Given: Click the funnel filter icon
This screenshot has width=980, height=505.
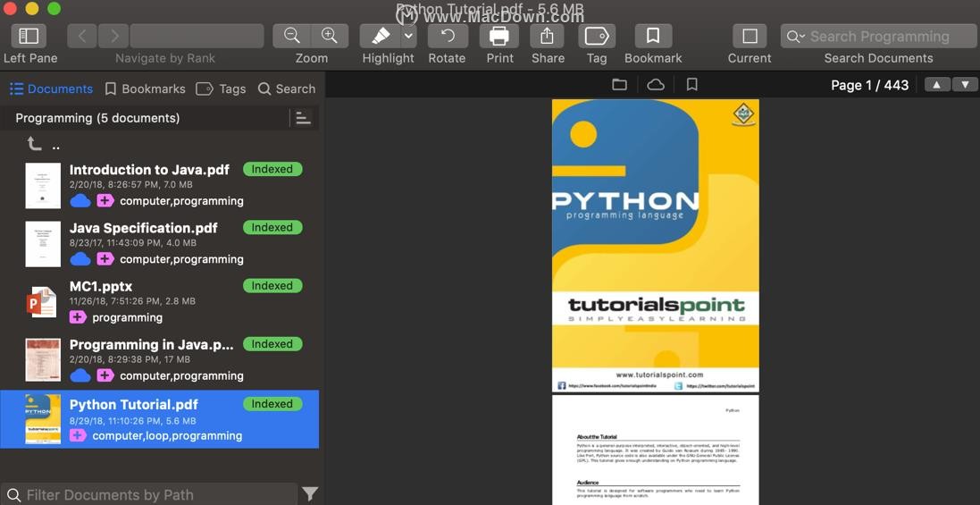Looking at the screenshot, I should pos(310,493).
